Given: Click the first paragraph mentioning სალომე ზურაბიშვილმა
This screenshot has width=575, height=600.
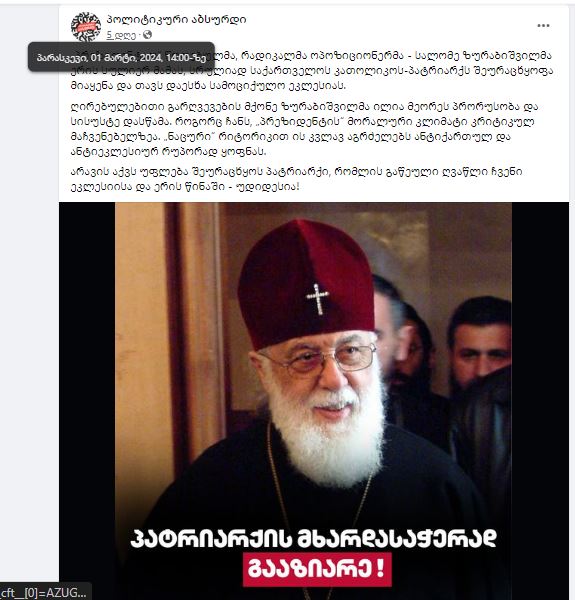Looking at the screenshot, I should click(x=312, y=71).
